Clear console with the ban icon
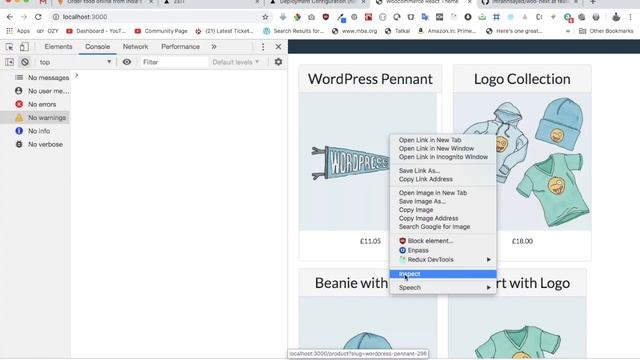 point(25,62)
